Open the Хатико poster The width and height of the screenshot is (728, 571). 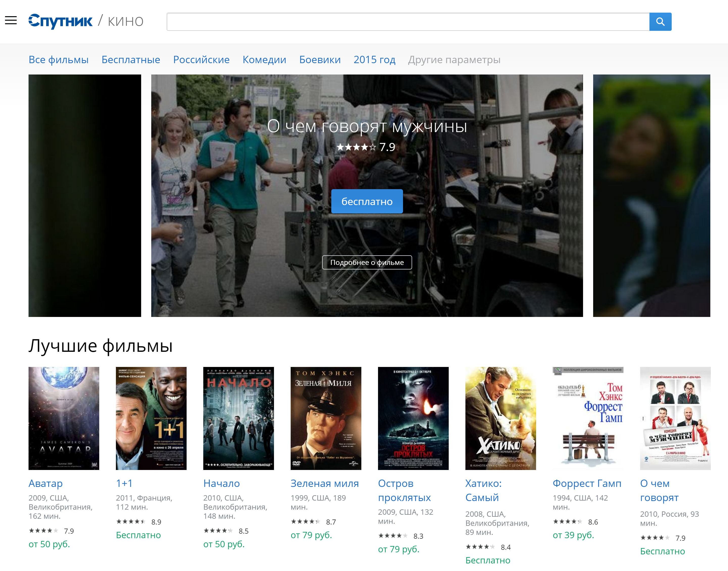(500, 418)
